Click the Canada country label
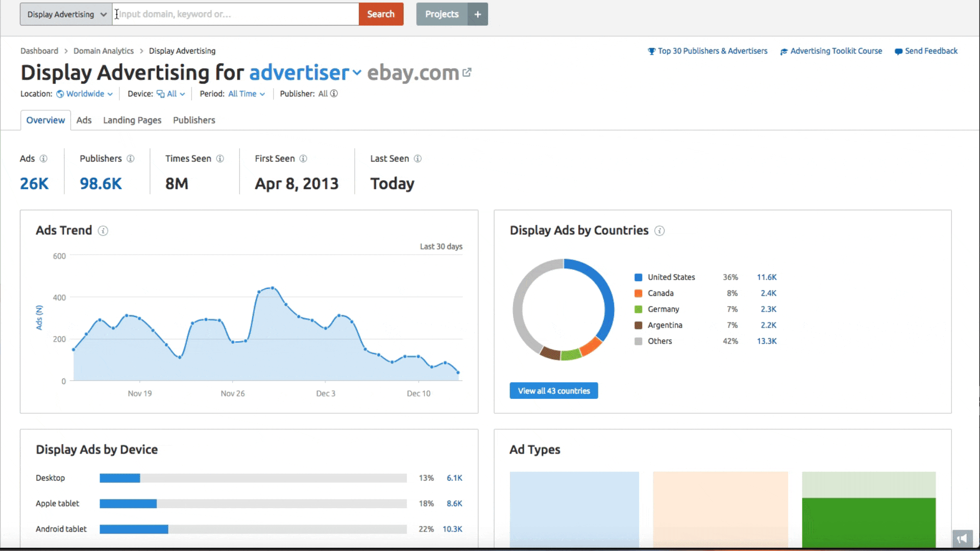Viewport: 980px width, 551px height. click(x=660, y=293)
